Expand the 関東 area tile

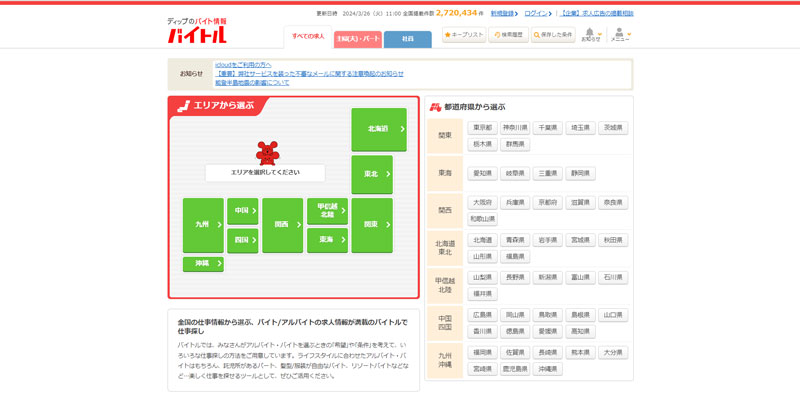pos(372,225)
